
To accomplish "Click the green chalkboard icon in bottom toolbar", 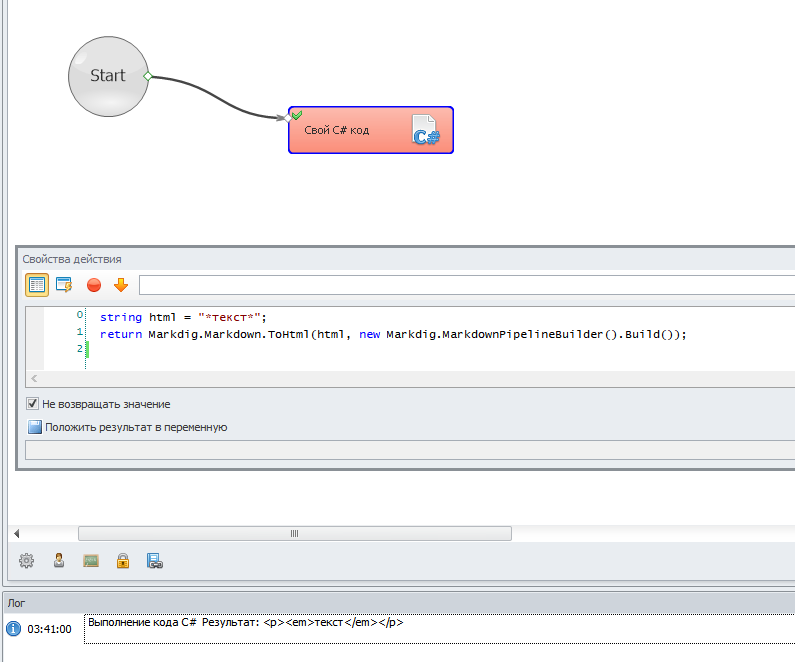I will click(91, 560).
